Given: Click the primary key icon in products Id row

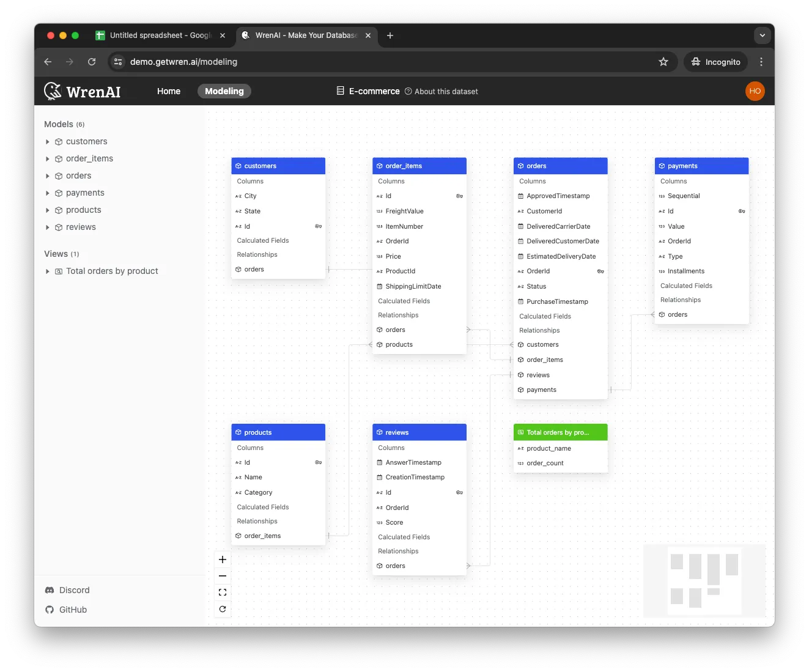Looking at the screenshot, I should pyautogui.click(x=319, y=462).
